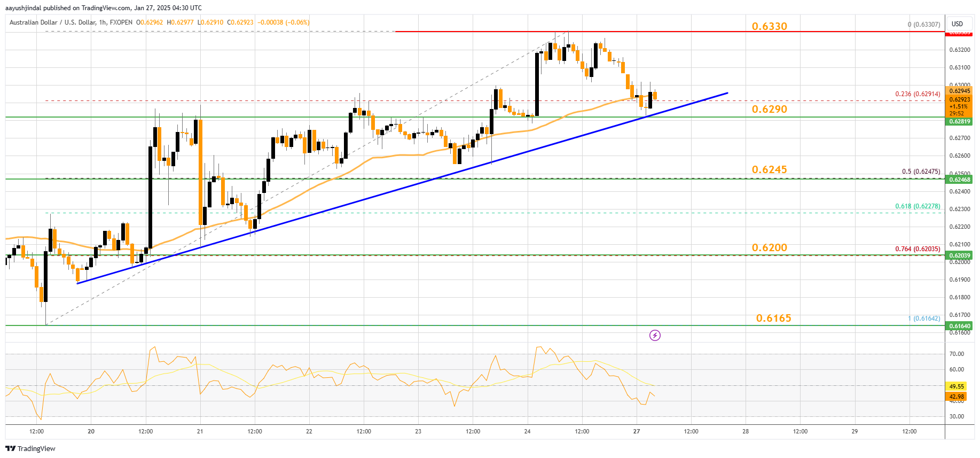Select the red horizontal resistance line

[670, 32]
